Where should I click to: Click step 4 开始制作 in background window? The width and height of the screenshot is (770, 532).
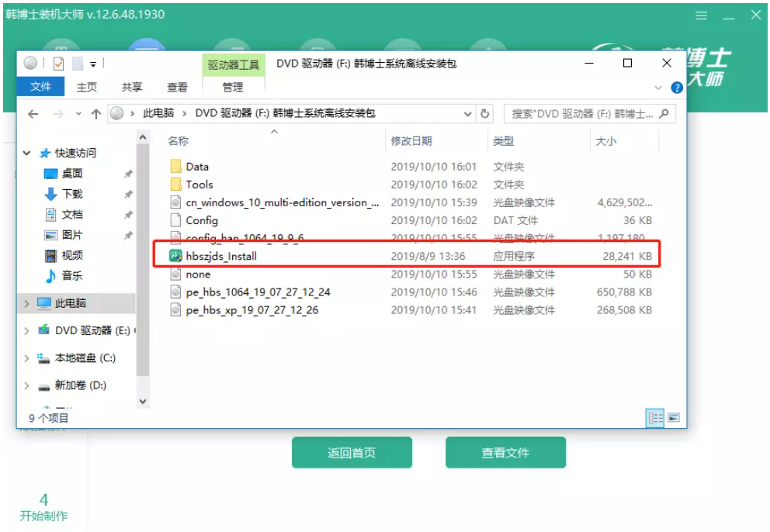point(43,507)
